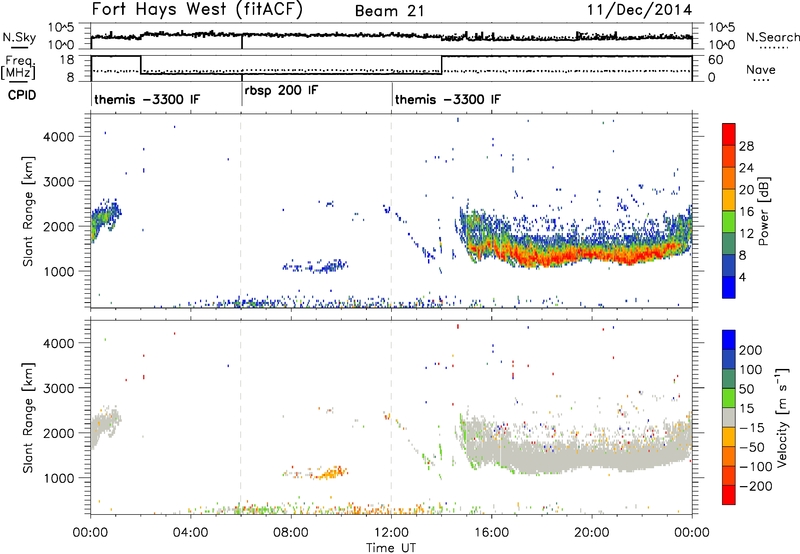
Task: Click the date '11/Dec/2014'
Action: point(639,10)
